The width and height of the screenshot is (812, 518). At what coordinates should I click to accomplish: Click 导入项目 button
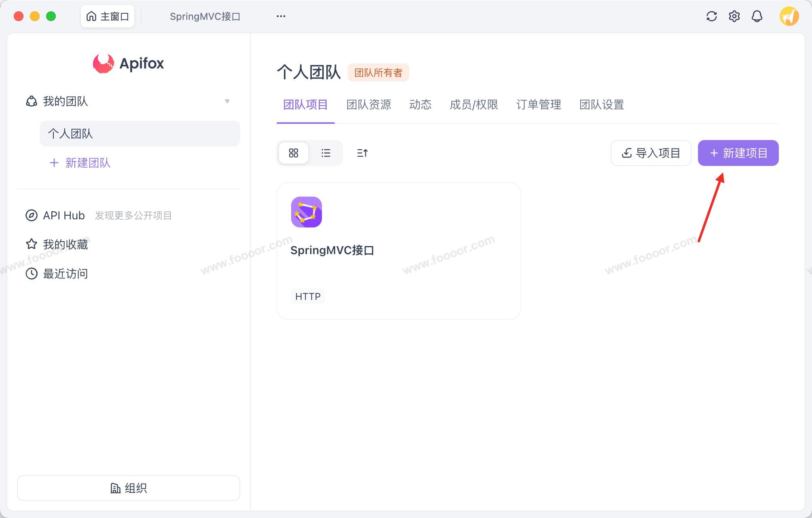point(651,153)
